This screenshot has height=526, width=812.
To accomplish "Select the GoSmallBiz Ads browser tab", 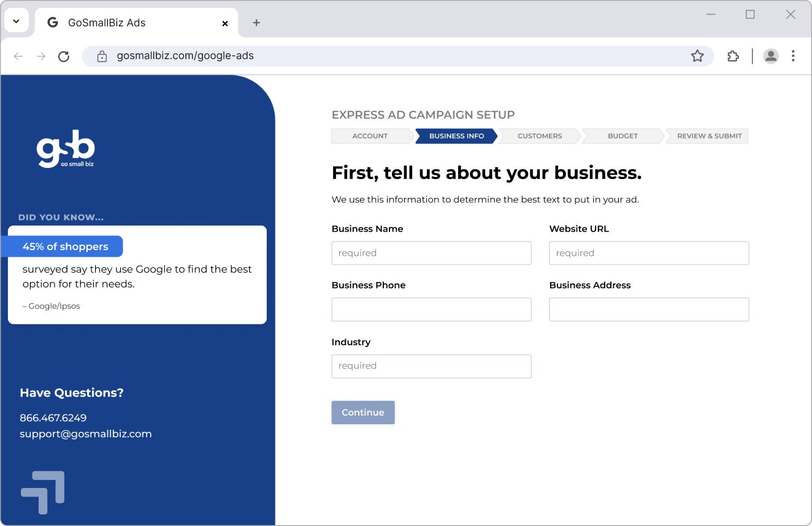I will pyautogui.click(x=136, y=23).
